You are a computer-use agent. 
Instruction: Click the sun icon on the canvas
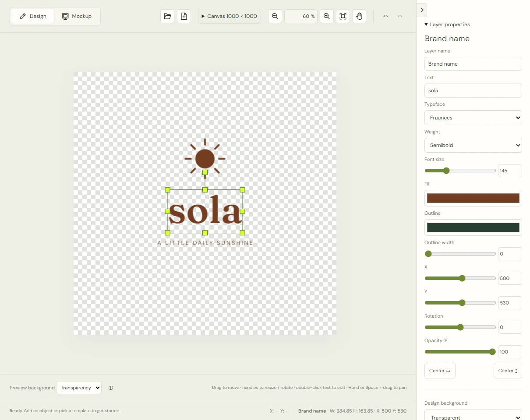tap(205, 158)
